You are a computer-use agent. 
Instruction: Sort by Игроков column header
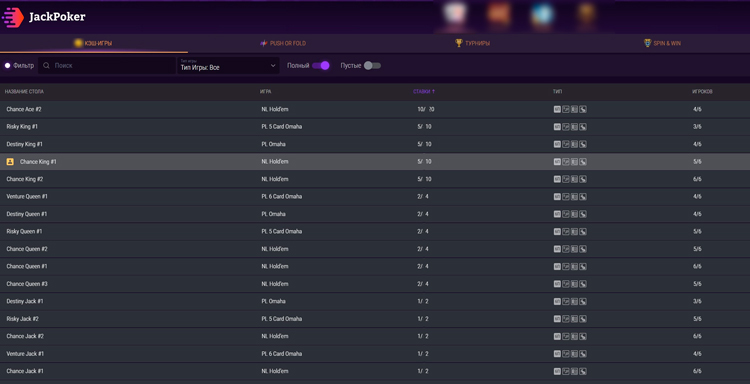pos(702,92)
